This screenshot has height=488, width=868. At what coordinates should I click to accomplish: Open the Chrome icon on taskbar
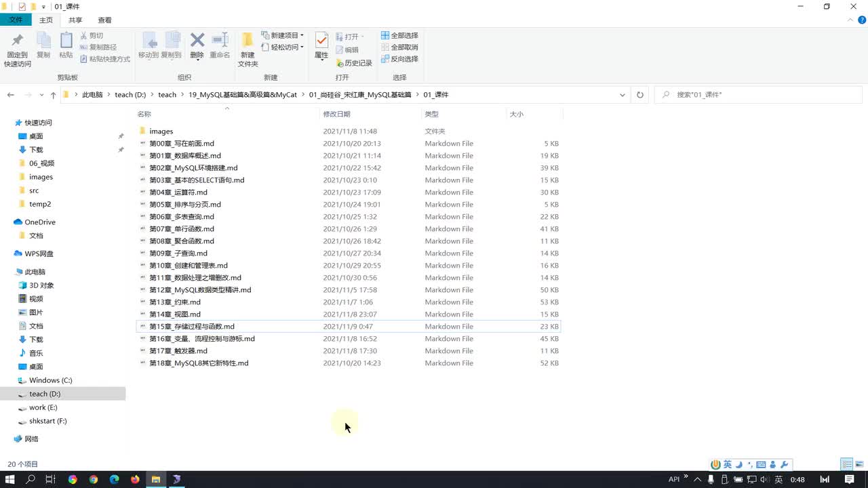pos(94,479)
